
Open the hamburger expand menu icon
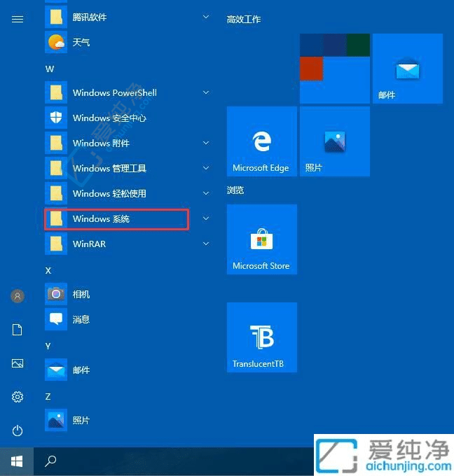click(18, 19)
